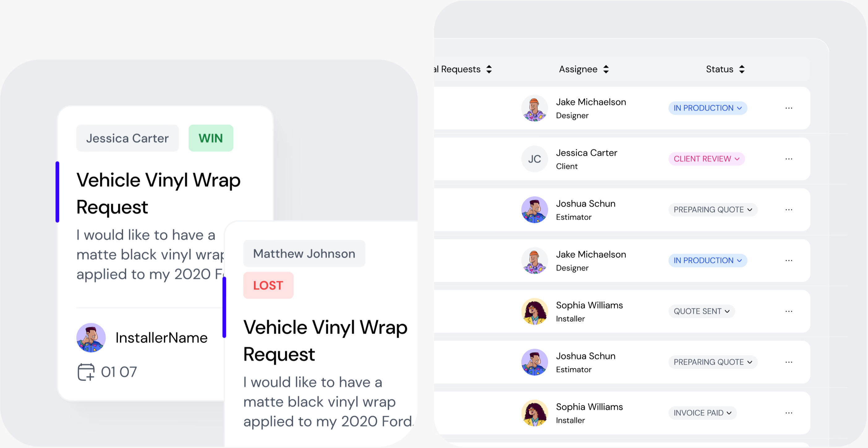Click InstallerName avatar on Jessica Carter card
Screen dimensions: 868x448
[x=91, y=337]
